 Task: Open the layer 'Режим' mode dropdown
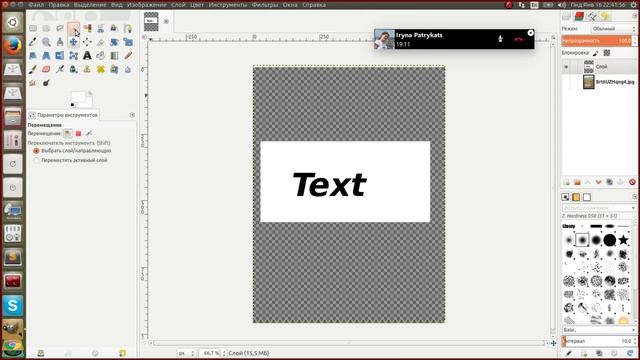tap(613, 29)
